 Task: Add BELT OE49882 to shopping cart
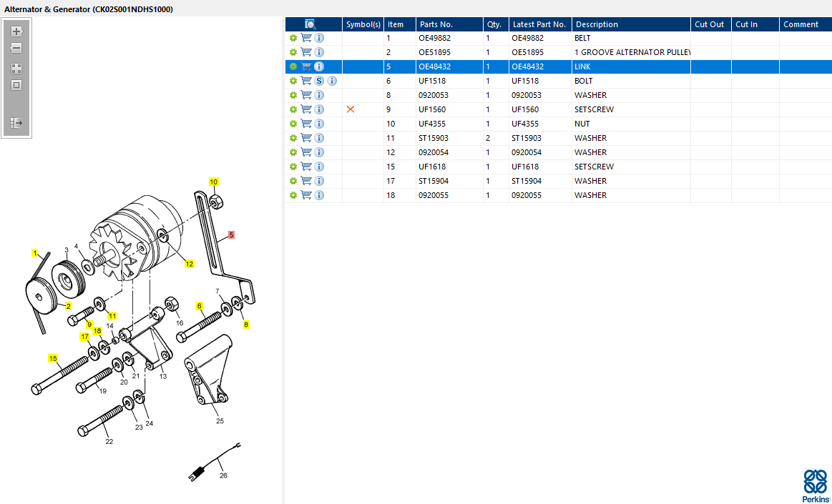[x=306, y=38]
